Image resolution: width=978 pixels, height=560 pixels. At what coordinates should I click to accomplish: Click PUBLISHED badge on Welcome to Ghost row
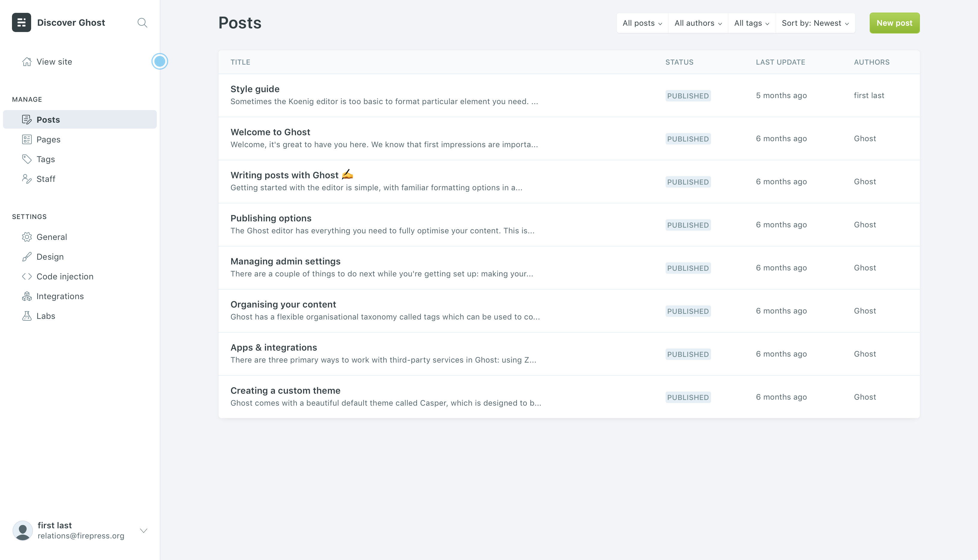(688, 139)
